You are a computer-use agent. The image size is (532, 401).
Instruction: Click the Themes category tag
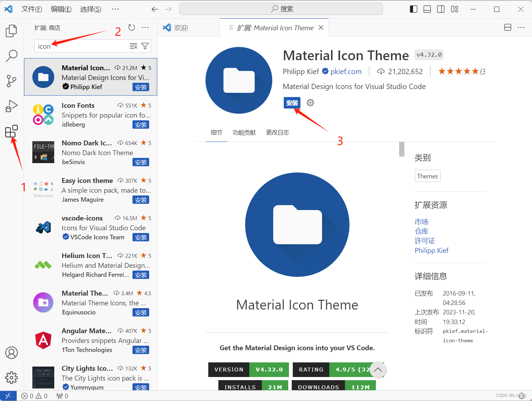pos(427,176)
